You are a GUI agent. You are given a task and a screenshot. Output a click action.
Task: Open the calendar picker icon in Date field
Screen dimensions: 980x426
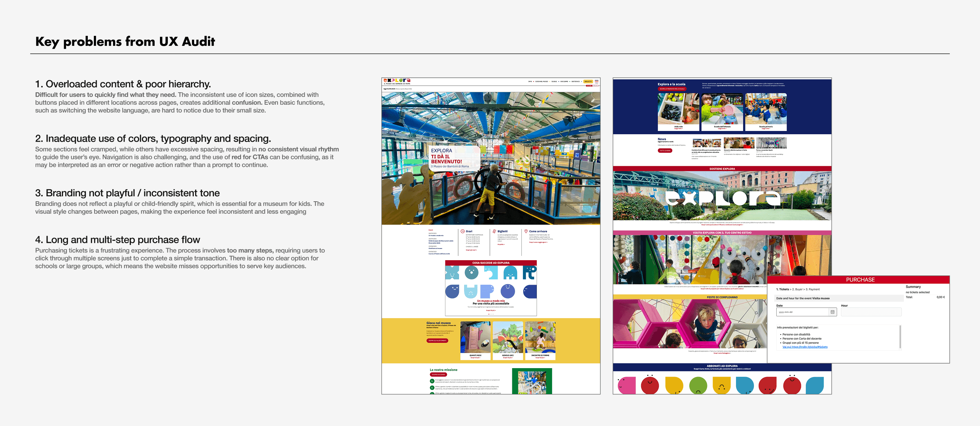pos(832,312)
